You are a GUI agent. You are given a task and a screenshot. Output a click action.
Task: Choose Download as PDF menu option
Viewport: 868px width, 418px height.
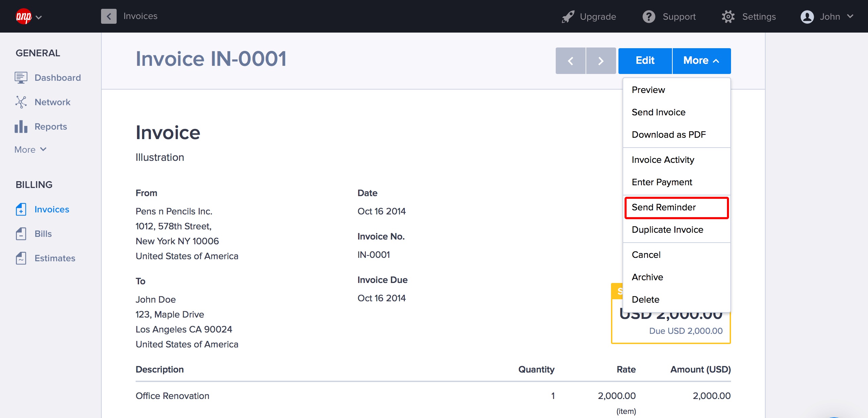669,135
